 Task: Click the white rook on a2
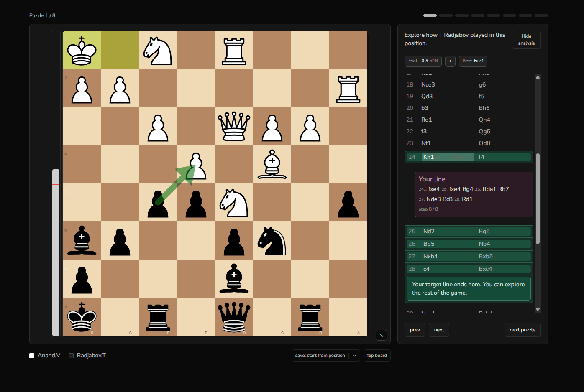(348, 89)
